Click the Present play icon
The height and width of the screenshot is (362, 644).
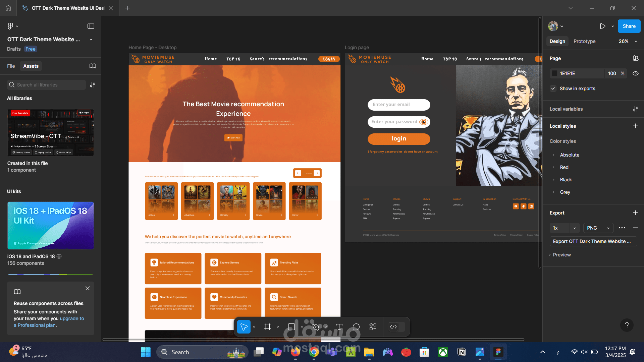click(x=603, y=26)
